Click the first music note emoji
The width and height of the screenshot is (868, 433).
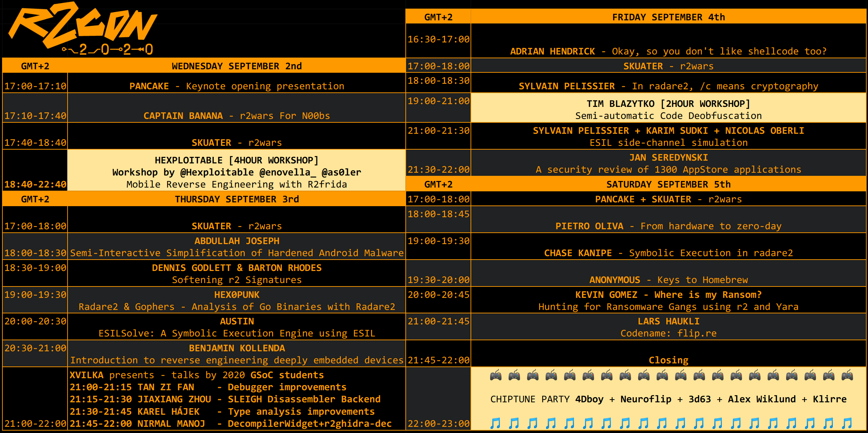[495, 423]
